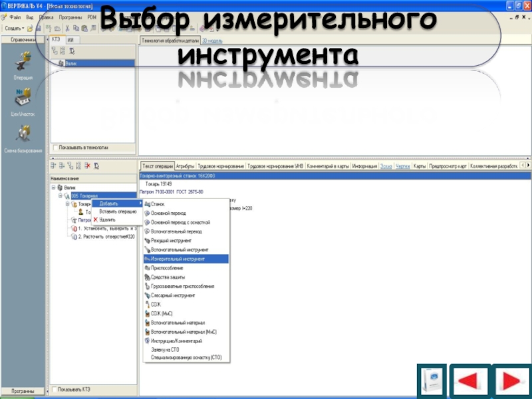532x399 pixels.
Task: Choose Режущий инструмент in the Добавить submenu
Action: coord(171,240)
